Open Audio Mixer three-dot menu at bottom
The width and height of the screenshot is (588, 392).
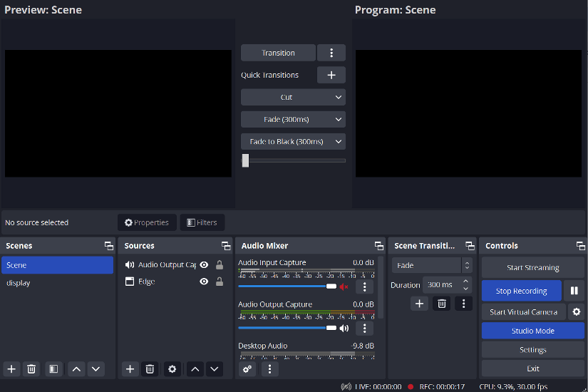coord(269,369)
